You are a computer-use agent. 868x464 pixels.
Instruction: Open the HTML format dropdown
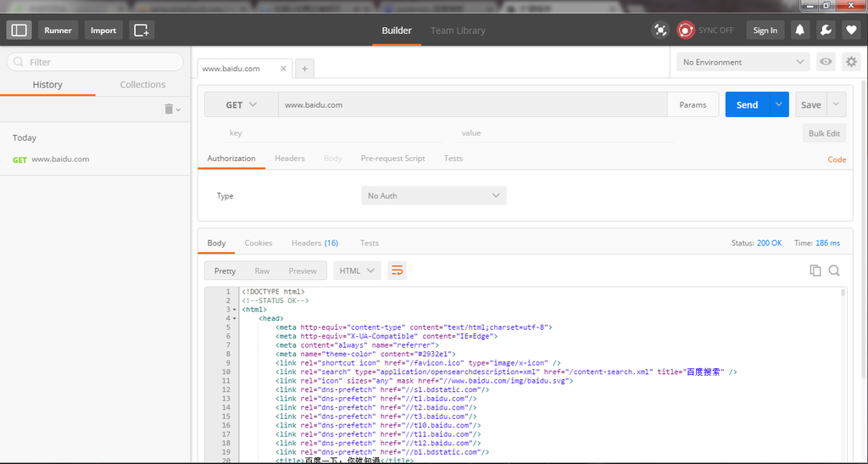[357, 271]
